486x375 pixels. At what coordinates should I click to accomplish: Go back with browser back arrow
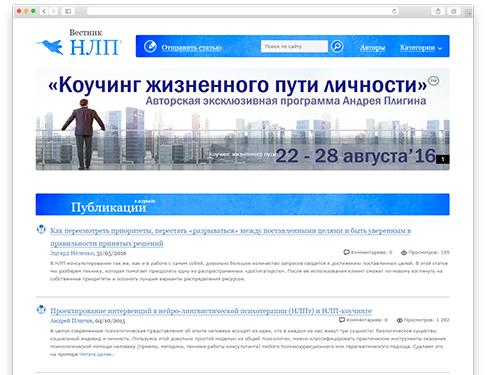click(x=44, y=11)
